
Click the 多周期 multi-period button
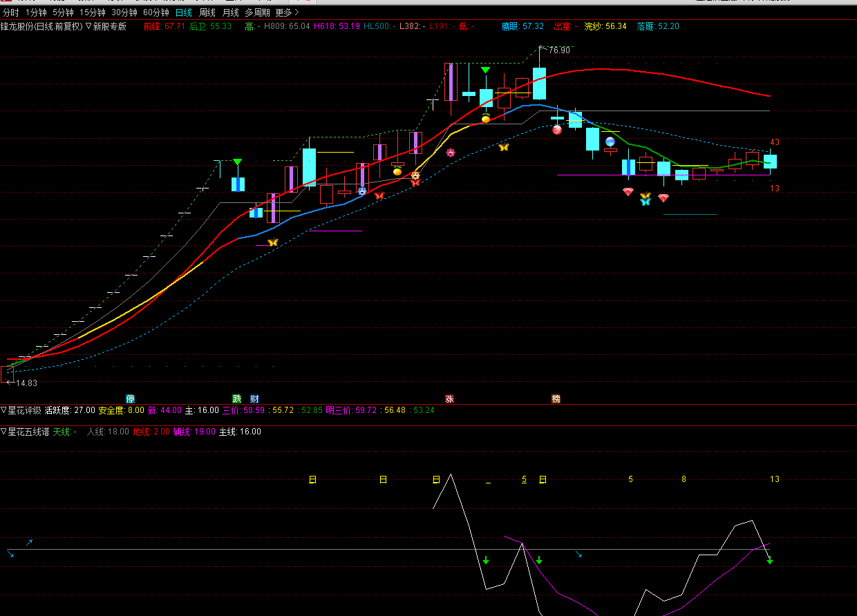(257, 12)
